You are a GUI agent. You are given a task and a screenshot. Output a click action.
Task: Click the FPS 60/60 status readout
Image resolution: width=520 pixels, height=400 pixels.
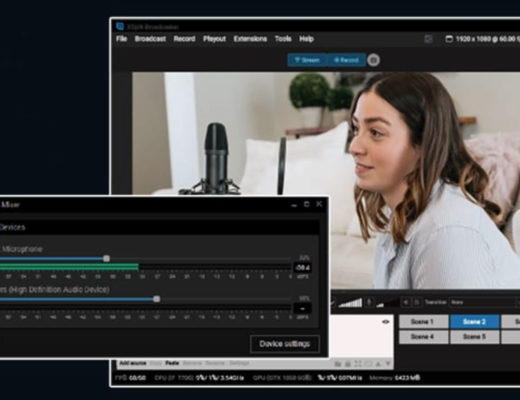[x=130, y=378]
